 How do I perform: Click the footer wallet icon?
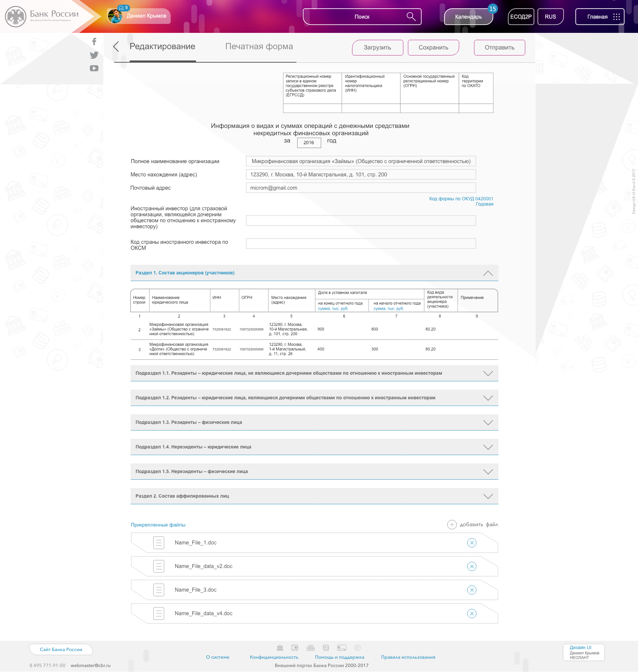coord(295,648)
